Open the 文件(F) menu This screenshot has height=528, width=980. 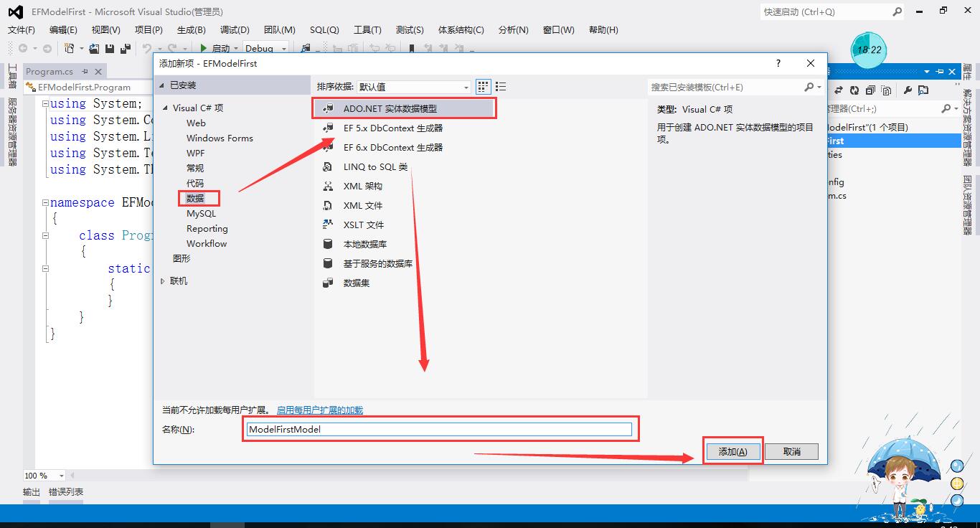coord(22,29)
